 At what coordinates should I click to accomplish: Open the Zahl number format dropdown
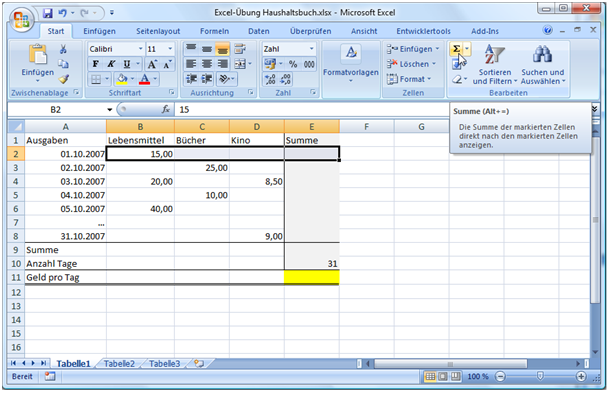pos(311,49)
